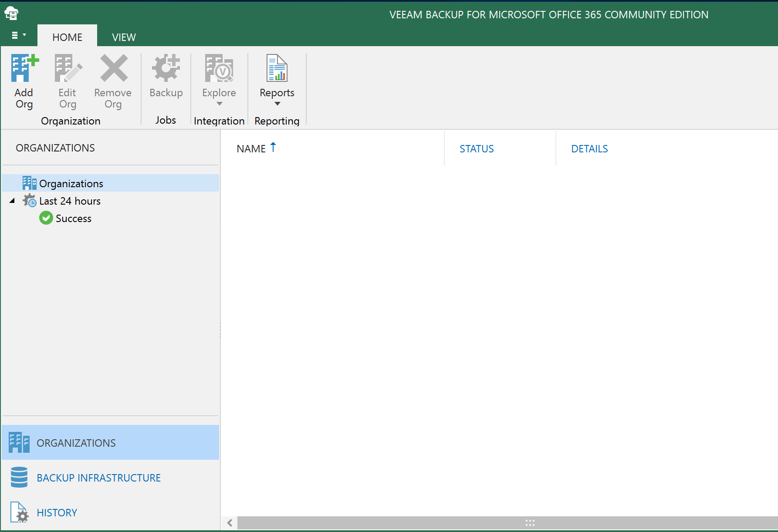Switch to the VIEW ribbon tab
778x532 pixels.
[124, 37]
